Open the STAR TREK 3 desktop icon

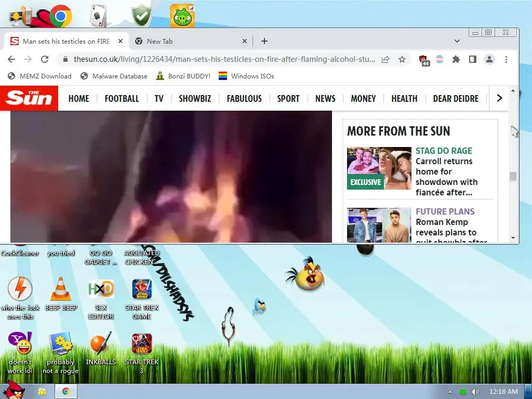142,353
